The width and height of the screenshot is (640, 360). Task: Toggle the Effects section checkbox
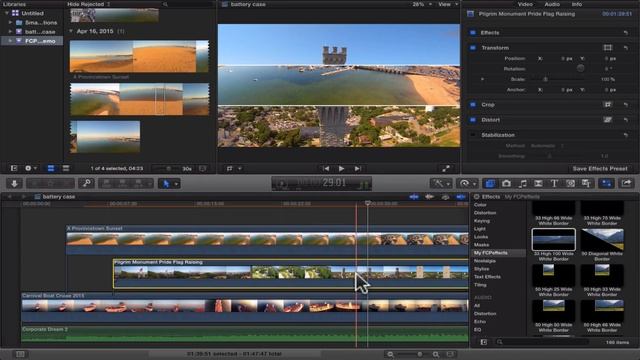pos(473,33)
